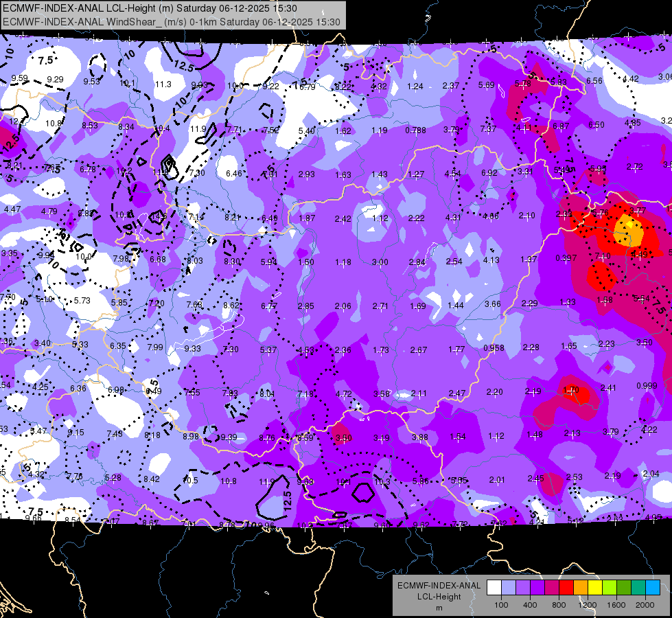Click the grid value '4.72'
The width and height of the screenshot is (672, 618).
tap(344, 393)
